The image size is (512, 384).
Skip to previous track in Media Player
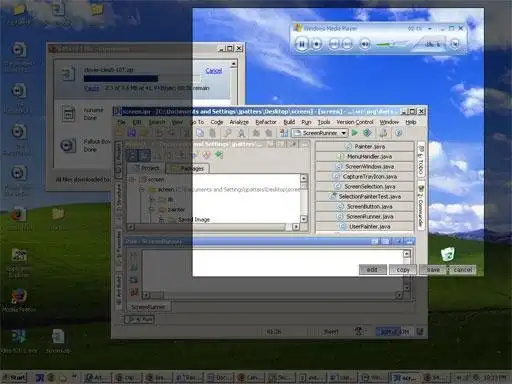(x=334, y=44)
